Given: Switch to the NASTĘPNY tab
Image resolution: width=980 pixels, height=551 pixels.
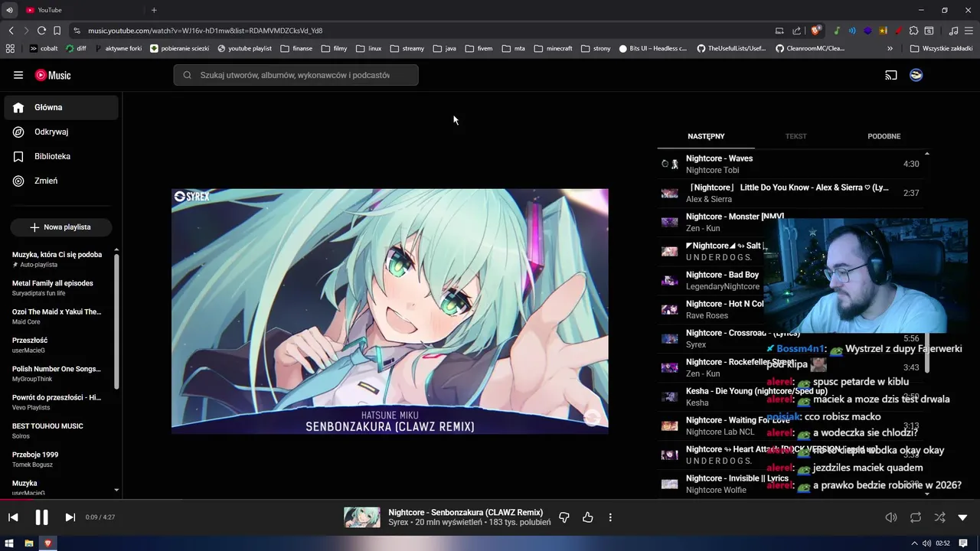Looking at the screenshot, I should click(x=706, y=136).
